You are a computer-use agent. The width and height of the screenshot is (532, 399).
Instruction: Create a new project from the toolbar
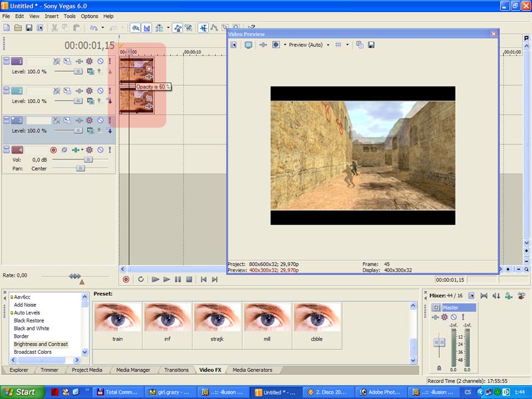(x=7, y=28)
